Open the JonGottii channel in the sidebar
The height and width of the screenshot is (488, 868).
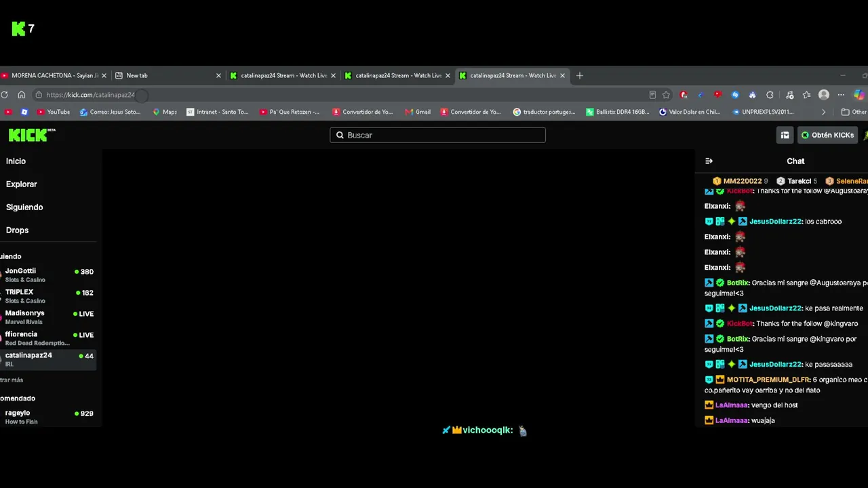[47, 274]
